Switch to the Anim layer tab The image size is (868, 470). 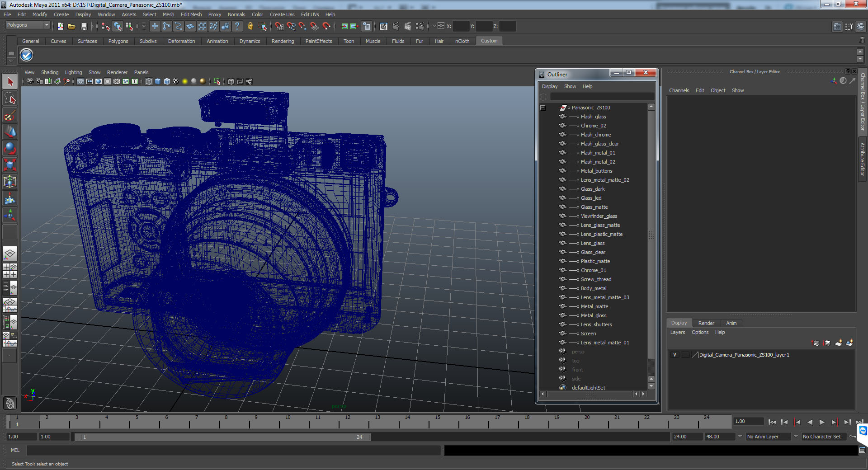tap(731, 323)
